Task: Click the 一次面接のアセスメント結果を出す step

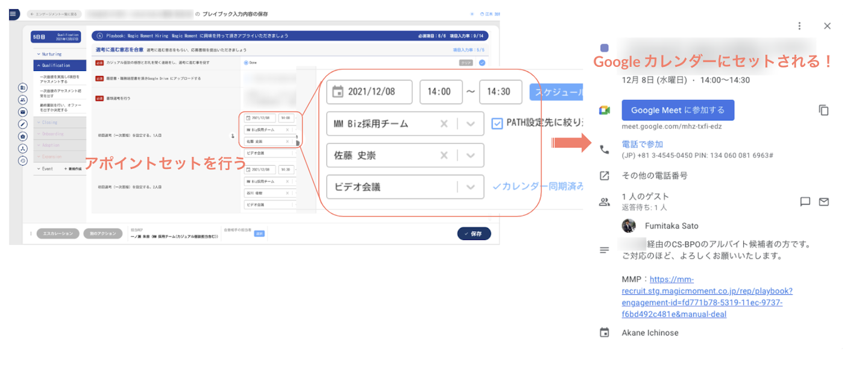Action: pyautogui.click(x=61, y=93)
